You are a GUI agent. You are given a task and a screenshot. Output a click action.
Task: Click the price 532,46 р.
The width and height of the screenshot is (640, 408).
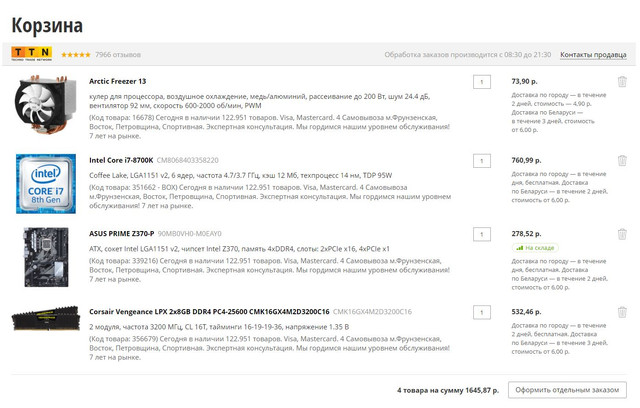pyautogui.click(x=526, y=312)
